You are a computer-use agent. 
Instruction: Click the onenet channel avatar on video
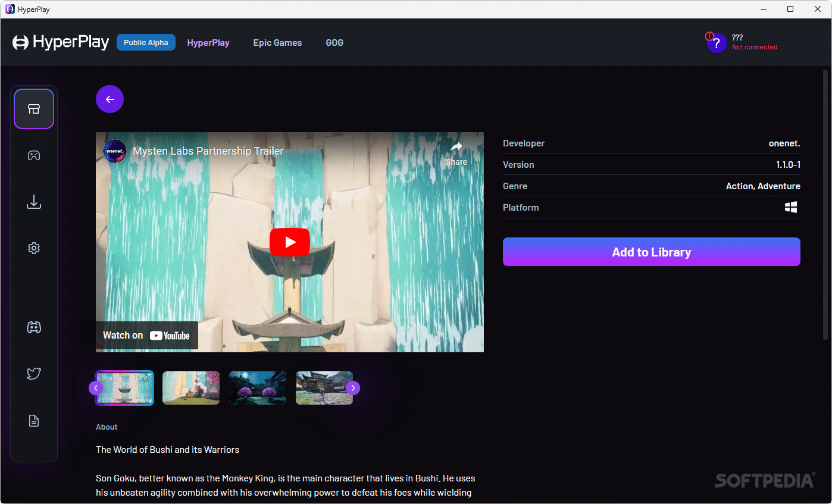115,151
